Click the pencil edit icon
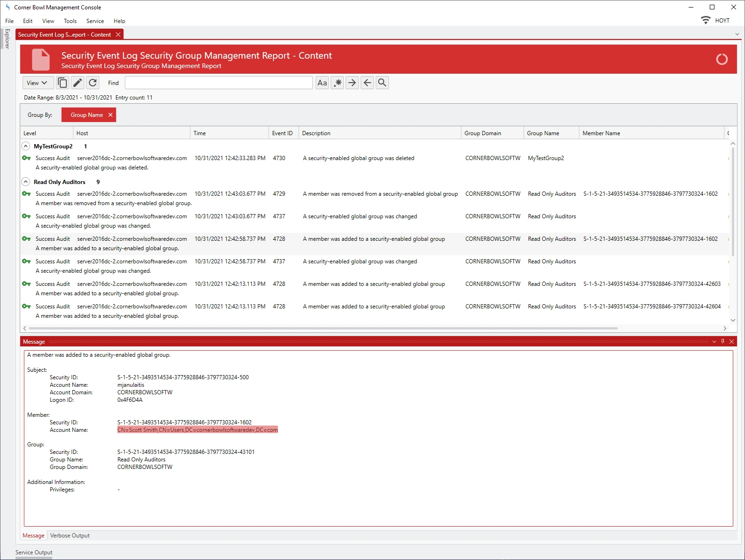Screen dimensions: 745x560 78,83
